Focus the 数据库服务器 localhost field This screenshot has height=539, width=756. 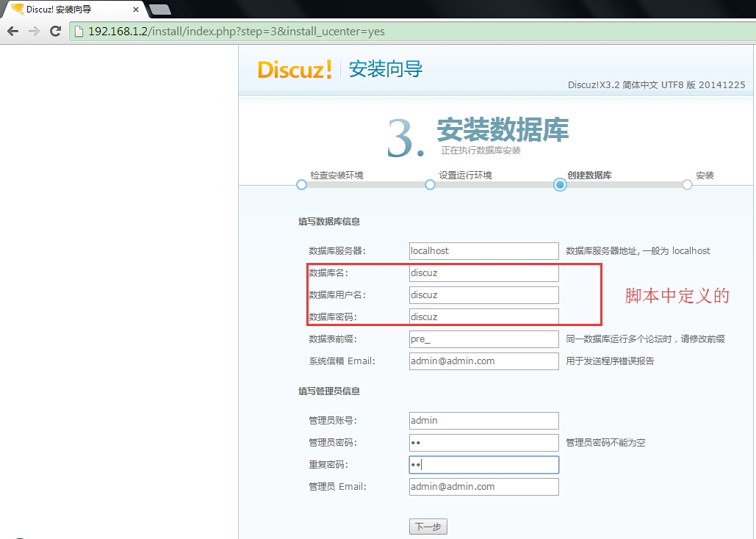point(483,250)
